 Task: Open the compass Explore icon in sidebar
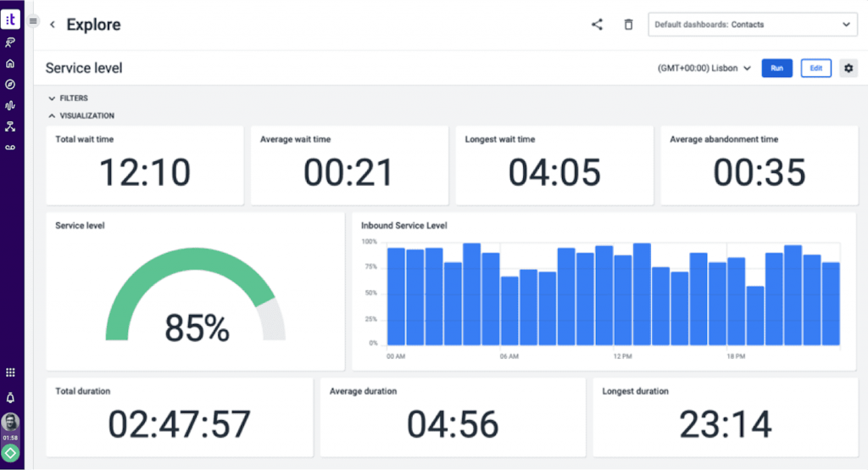[10, 85]
